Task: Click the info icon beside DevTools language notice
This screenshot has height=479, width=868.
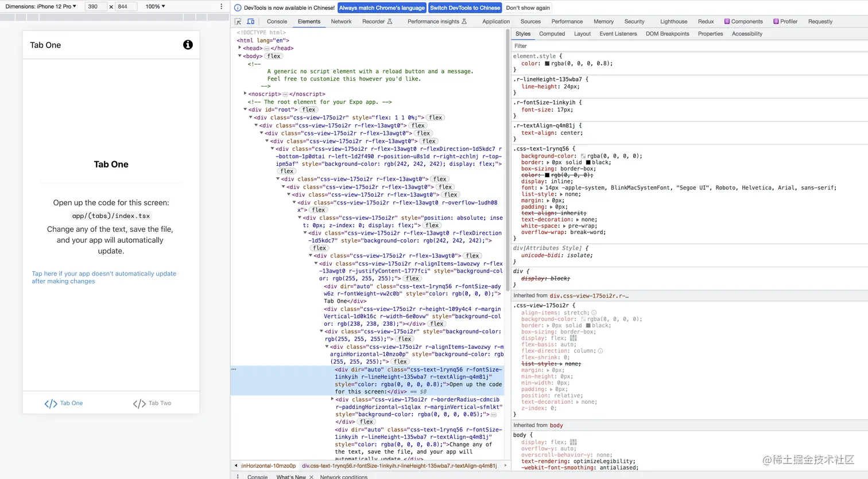Action: pos(238,8)
